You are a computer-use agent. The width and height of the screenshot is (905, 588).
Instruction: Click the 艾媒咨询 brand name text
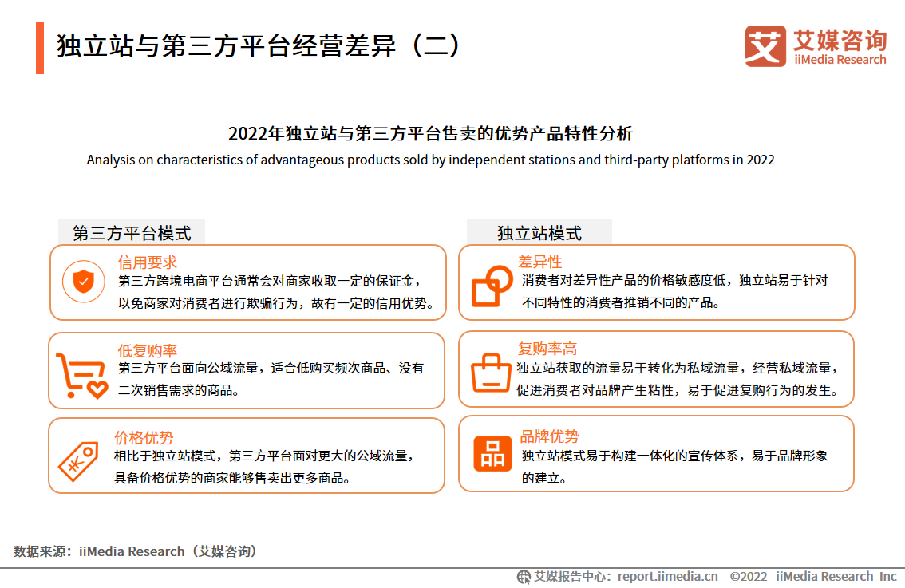[x=840, y=40]
